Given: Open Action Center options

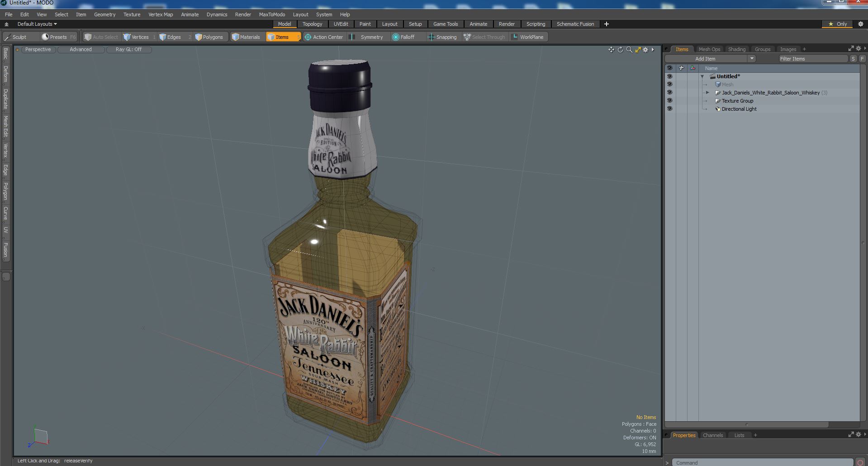Looking at the screenshot, I should [x=324, y=37].
